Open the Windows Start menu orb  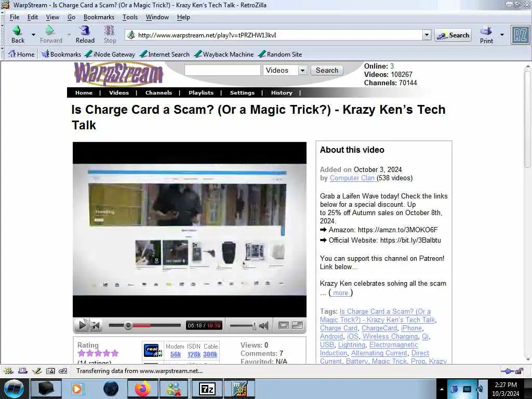pyautogui.click(x=14, y=389)
